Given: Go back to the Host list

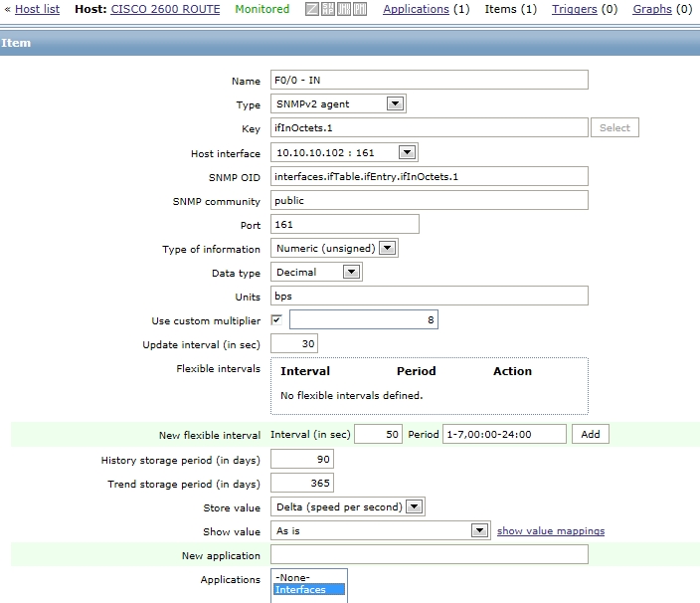Looking at the screenshot, I should (37, 9).
